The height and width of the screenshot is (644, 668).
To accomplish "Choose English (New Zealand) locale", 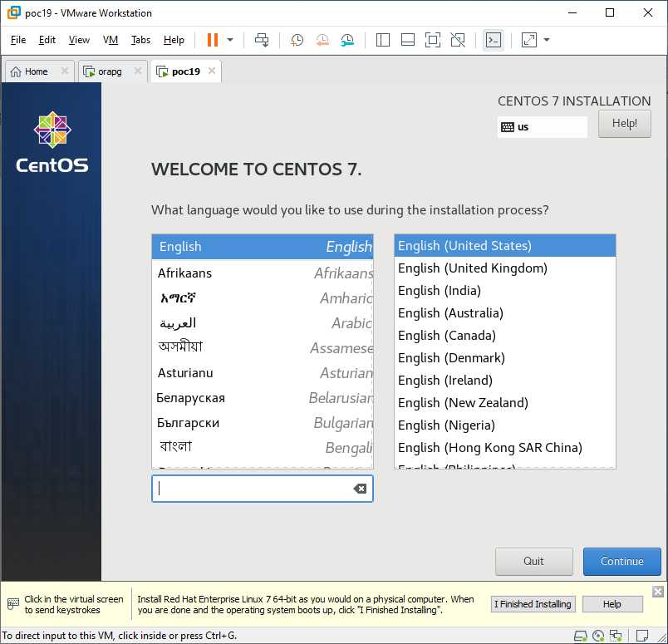I will pos(505,403).
